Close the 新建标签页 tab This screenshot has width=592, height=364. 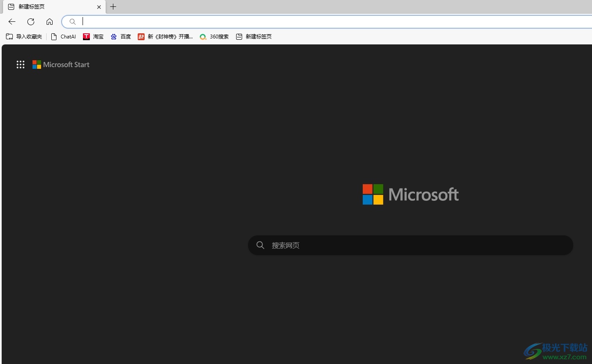(x=99, y=7)
